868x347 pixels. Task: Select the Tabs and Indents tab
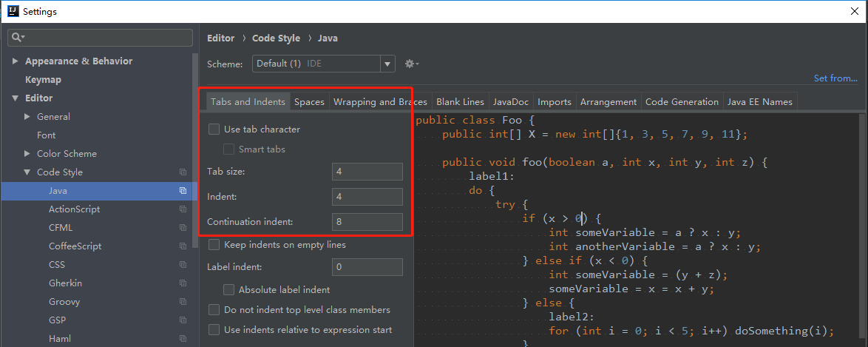click(x=248, y=102)
